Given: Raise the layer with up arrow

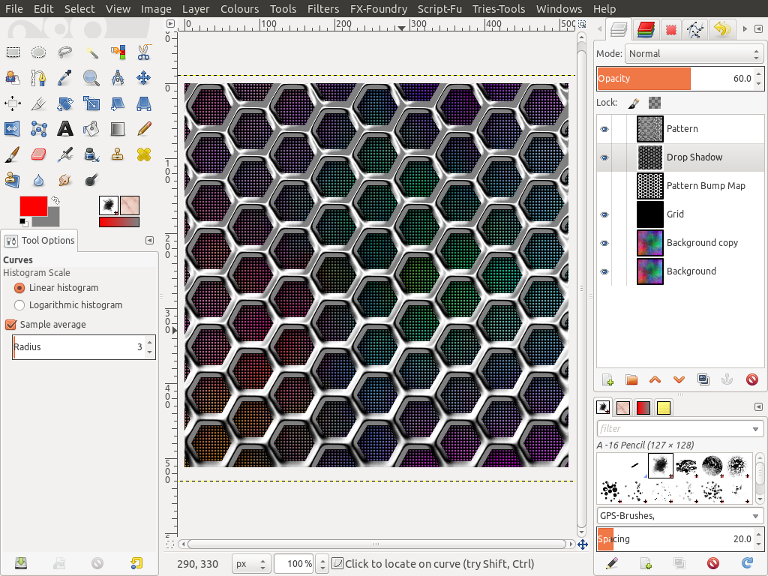Looking at the screenshot, I should coord(655,380).
